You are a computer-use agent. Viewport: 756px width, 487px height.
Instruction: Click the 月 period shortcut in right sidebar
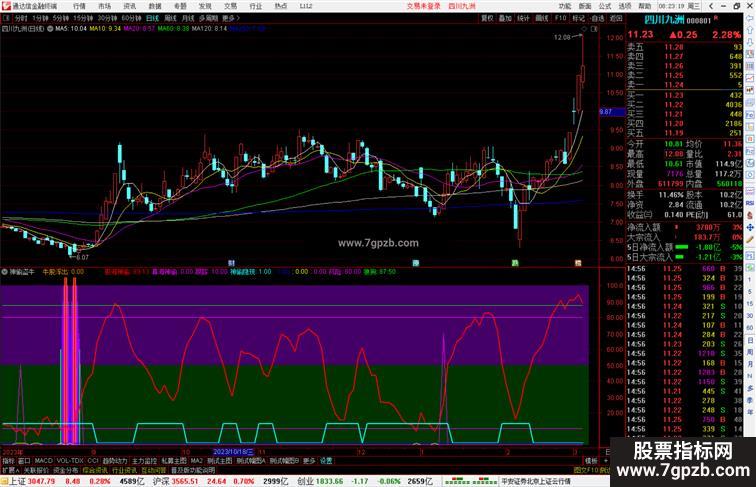750,364
